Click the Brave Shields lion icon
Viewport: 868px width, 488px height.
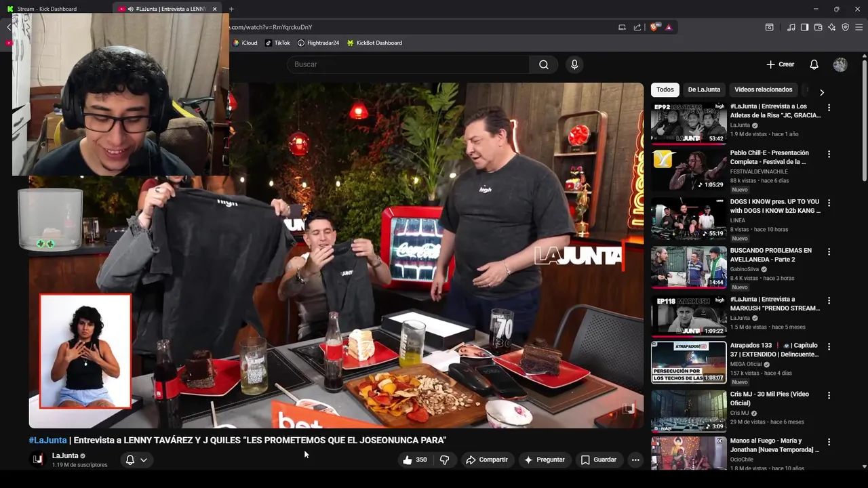pyautogui.click(x=654, y=27)
